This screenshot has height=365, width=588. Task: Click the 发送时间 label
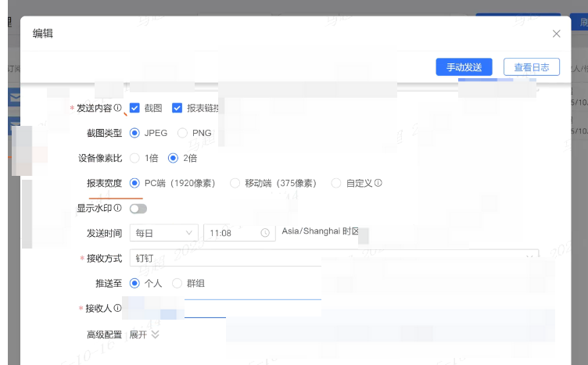tap(104, 234)
